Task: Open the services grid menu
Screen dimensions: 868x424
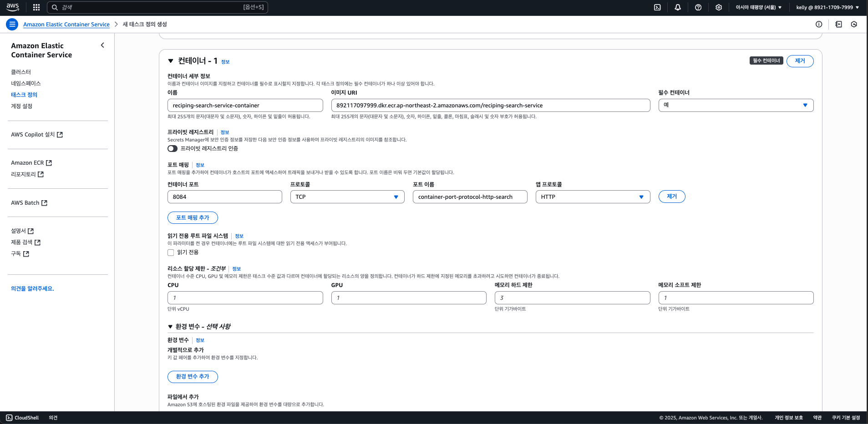Action: 36,7
